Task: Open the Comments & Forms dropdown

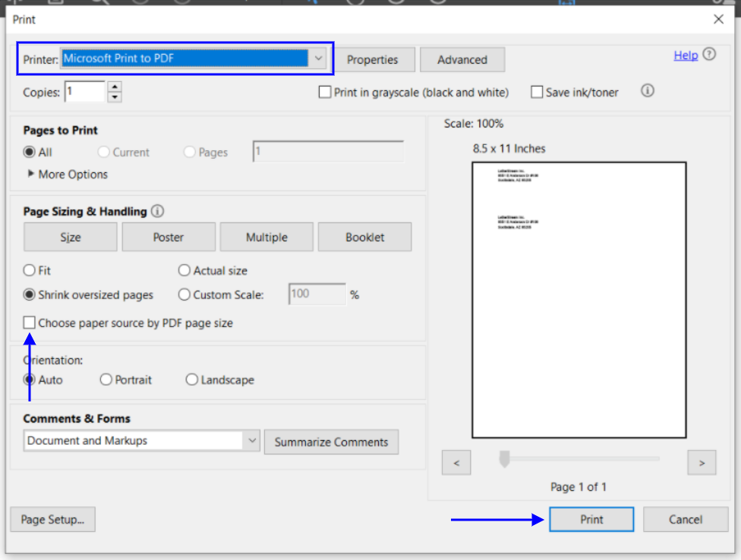Action: [x=251, y=441]
